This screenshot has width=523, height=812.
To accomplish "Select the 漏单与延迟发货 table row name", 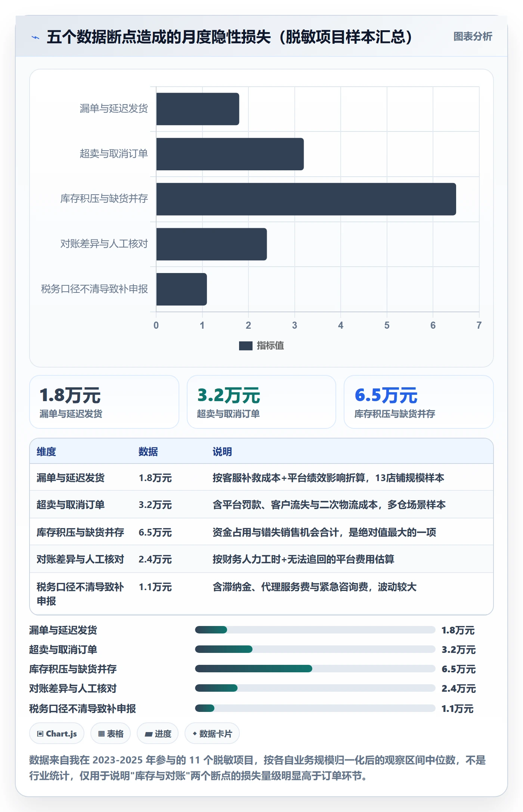I will click(71, 478).
